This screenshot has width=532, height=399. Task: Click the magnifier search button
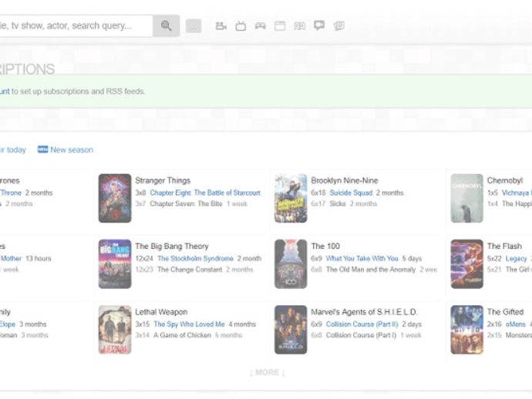click(x=166, y=25)
